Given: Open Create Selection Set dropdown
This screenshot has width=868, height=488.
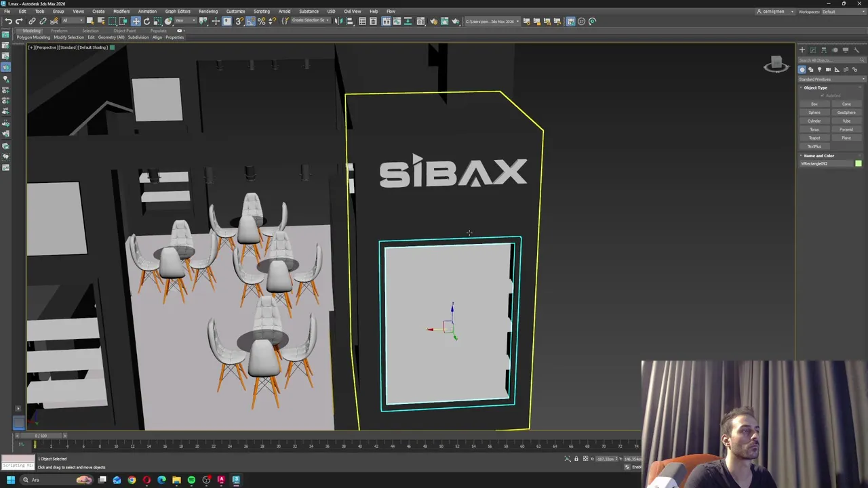Looking at the screenshot, I should tap(311, 21).
